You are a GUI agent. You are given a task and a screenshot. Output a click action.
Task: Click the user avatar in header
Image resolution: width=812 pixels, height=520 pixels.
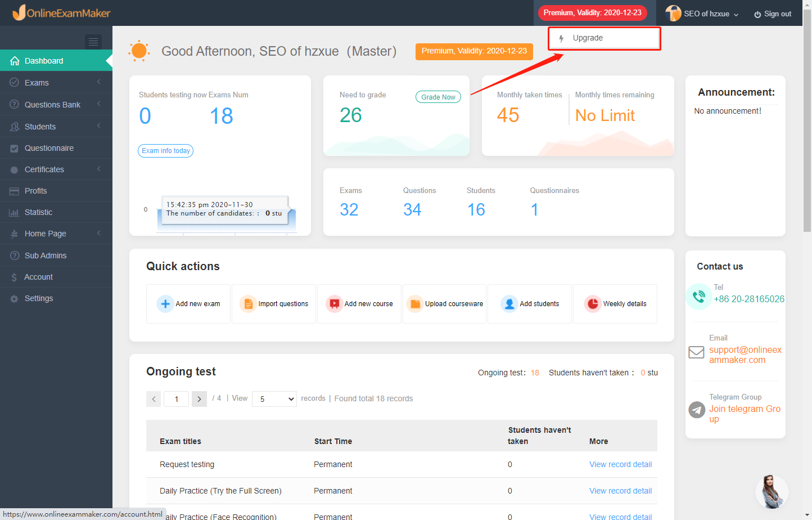(673, 14)
